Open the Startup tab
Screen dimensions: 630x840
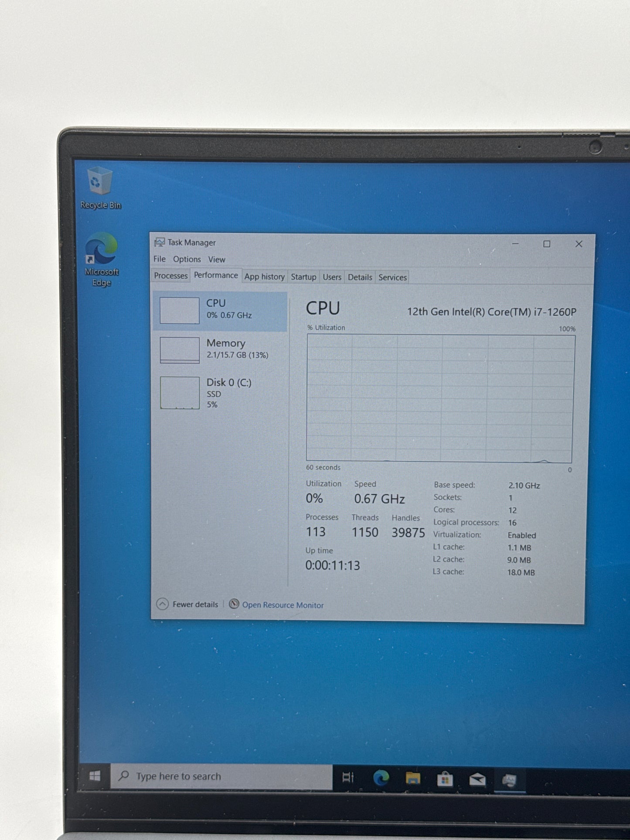point(303,277)
